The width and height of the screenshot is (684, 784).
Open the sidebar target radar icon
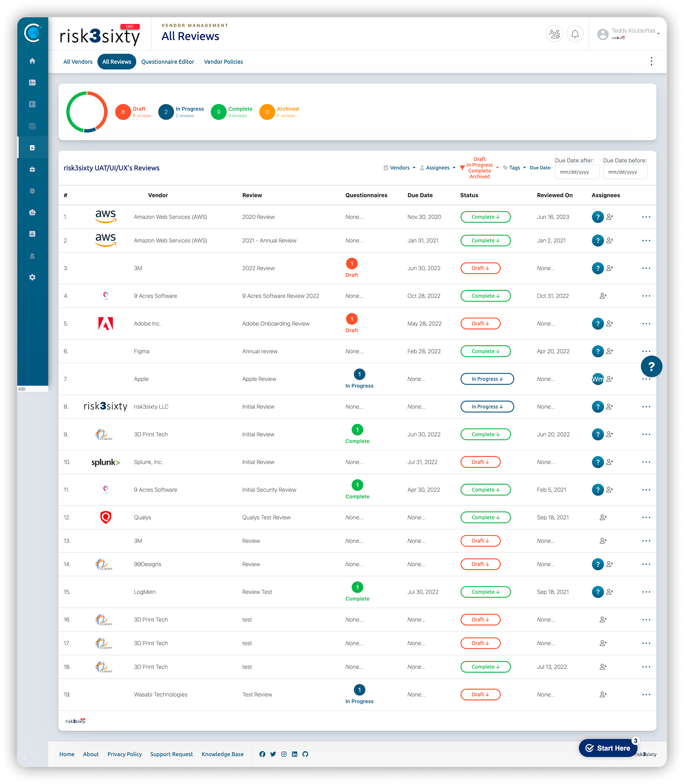(32, 126)
